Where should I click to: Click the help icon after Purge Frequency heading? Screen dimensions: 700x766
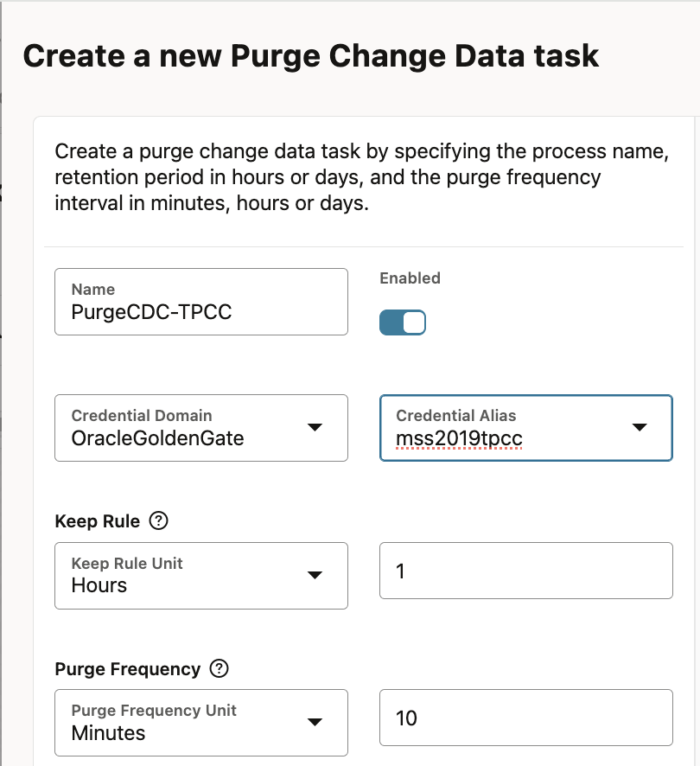(x=219, y=668)
